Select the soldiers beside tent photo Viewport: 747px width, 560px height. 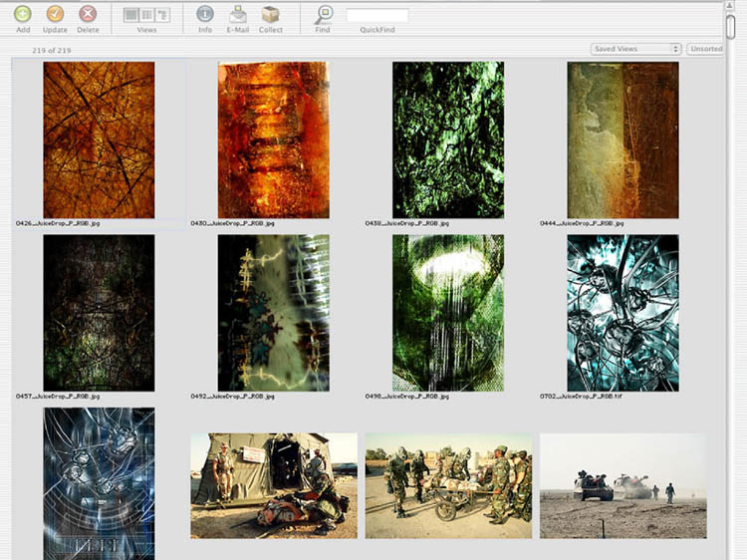coord(274,485)
